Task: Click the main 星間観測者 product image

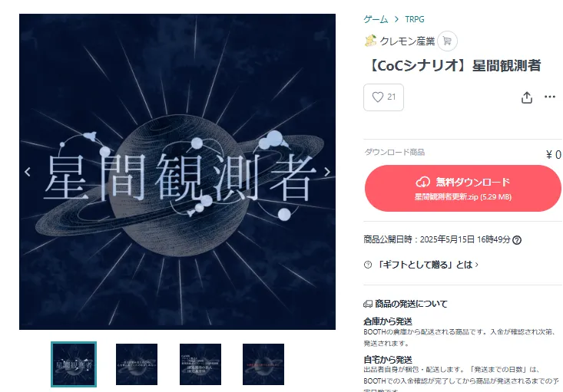Action: pyautogui.click(x=177, y=172)
